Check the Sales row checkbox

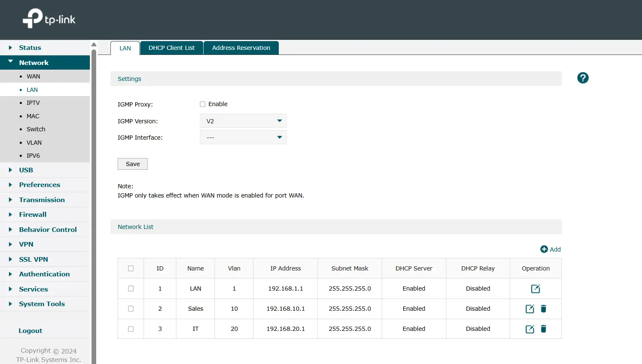(131, 309)
